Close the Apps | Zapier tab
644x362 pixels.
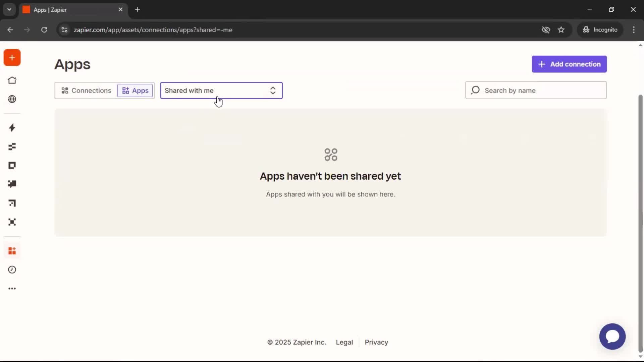click(x=120, y=10)
